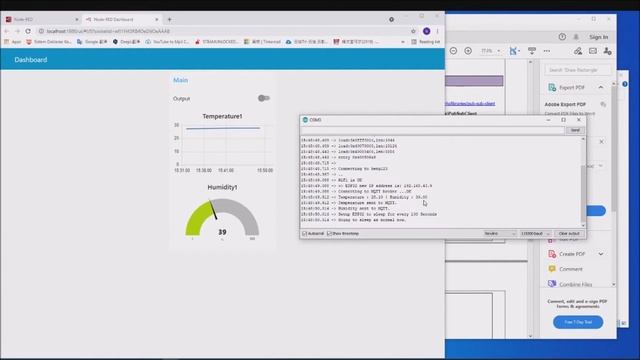This screenshot has height=360, width=640.
Task: Click the chrome extension icon near tabs
Action: click(x=391, y=19)
